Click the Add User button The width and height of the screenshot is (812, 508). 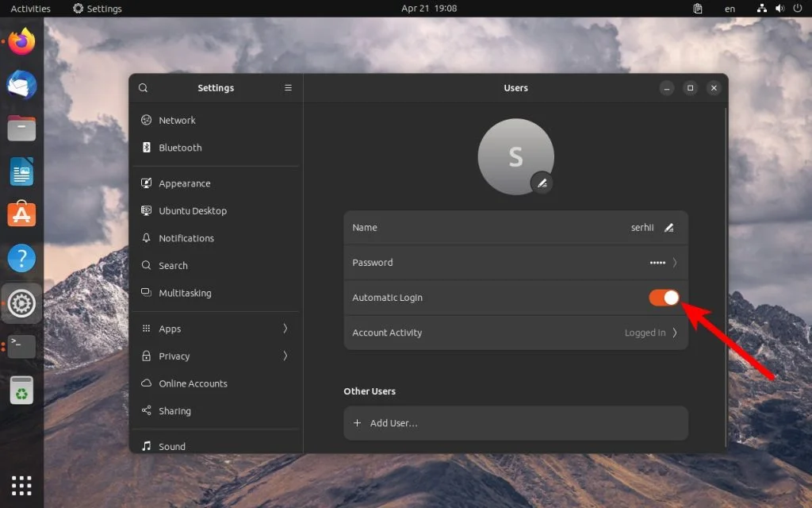coord(516,423)
